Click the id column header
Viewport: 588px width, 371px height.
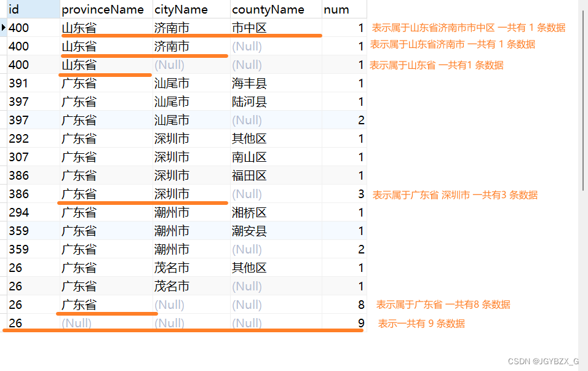coord(33,9)
